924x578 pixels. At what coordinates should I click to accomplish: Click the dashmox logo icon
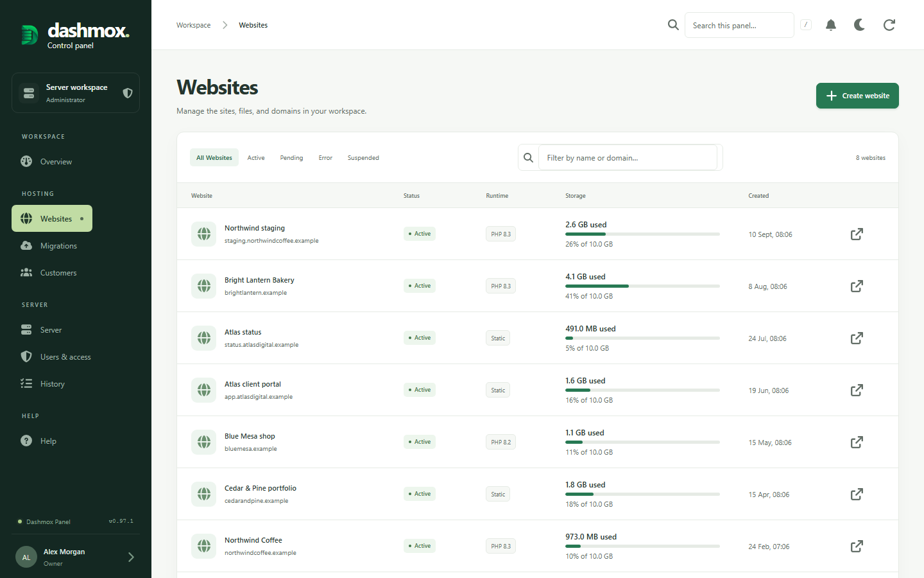coord(29,35)
